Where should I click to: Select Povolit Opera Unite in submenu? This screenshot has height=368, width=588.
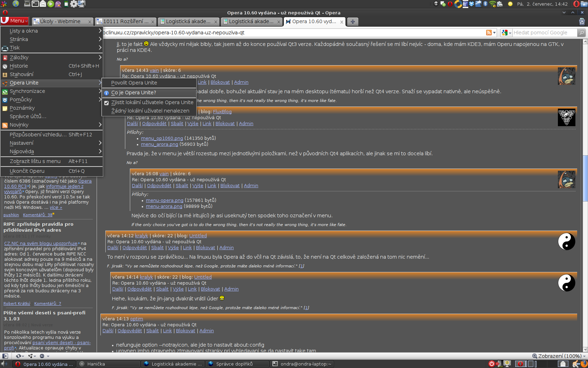coord(149,83)
